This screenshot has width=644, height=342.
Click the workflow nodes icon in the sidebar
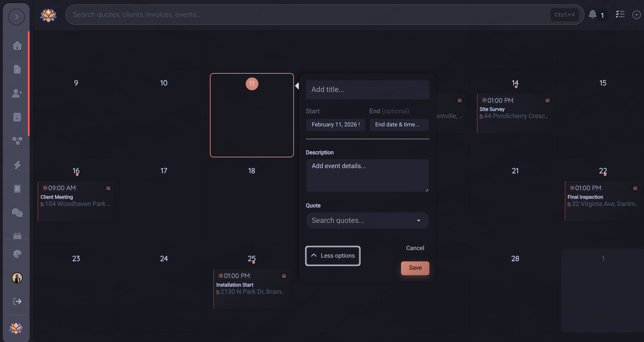[17, 141]
